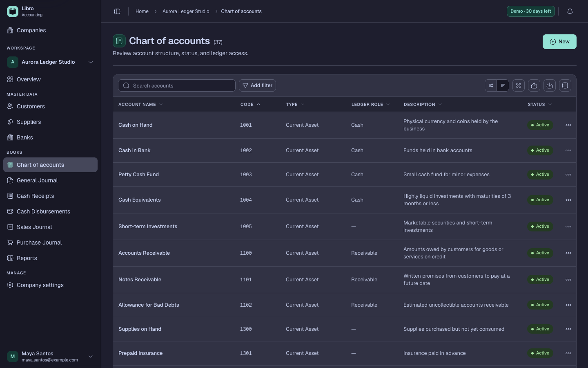
Task: Expand the Maya Santos user menu
Action: (x=50, y=357)
